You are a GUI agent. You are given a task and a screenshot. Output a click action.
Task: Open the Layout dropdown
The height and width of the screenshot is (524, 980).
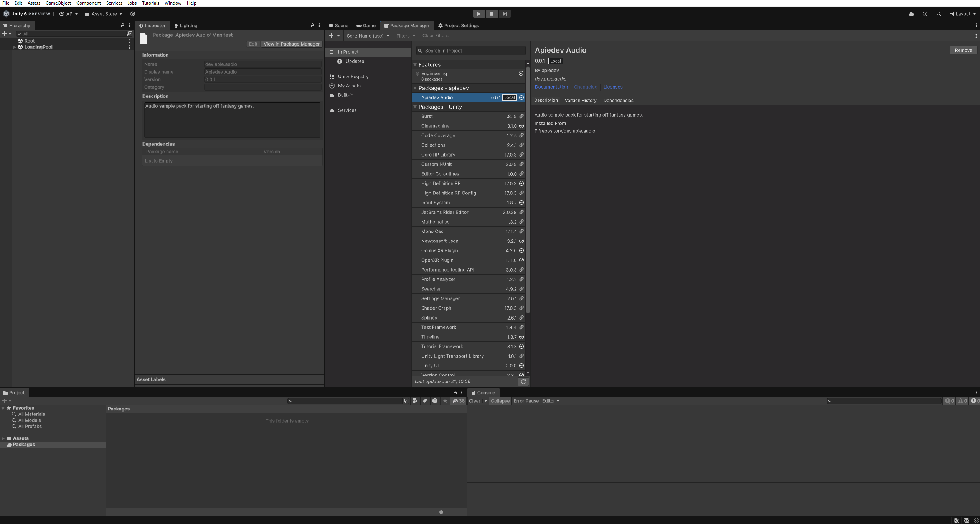tap(962, 13)
